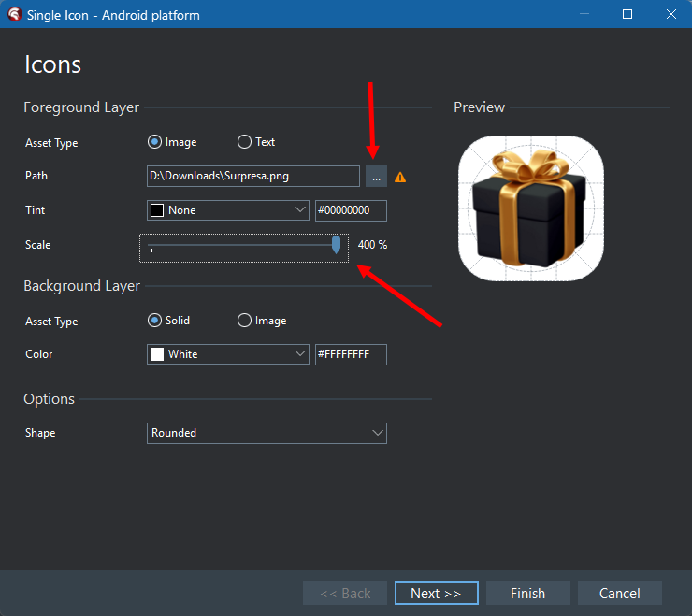Screen dimensions: 692x616
Task: Click the Shape label
Action: pyautogui.click(x=40, y=433)
